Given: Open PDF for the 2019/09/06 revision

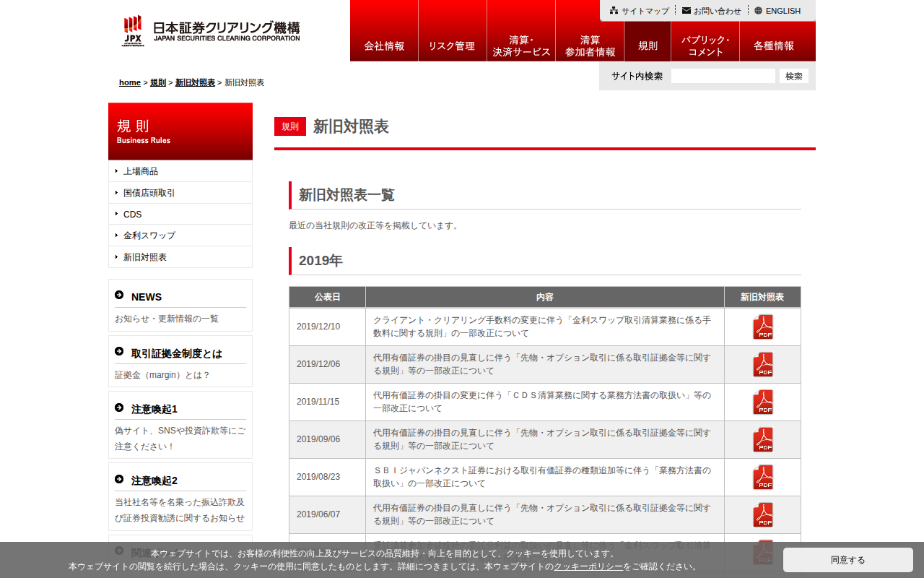Looking at the screenshot, I should 762,440.
